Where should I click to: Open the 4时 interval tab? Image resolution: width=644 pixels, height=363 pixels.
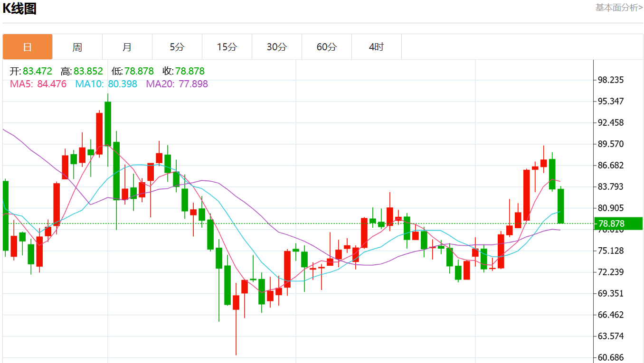(377, 47)
